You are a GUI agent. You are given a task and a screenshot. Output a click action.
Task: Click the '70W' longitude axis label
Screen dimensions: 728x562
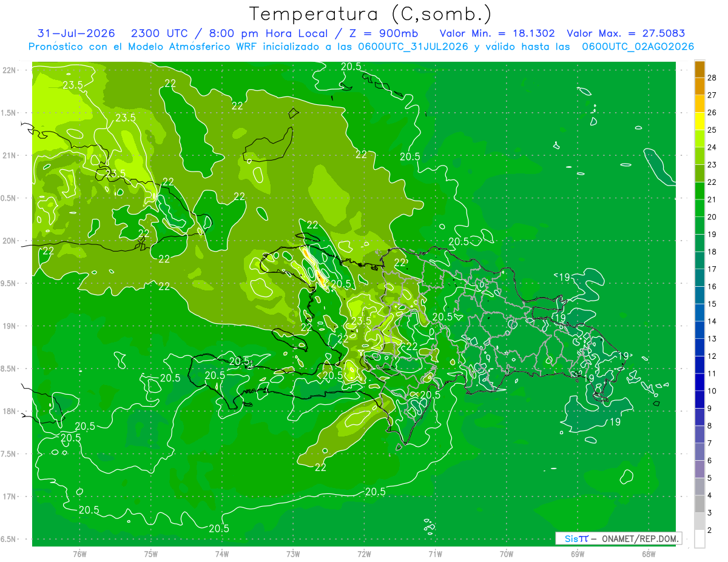[x=507, y=554]
